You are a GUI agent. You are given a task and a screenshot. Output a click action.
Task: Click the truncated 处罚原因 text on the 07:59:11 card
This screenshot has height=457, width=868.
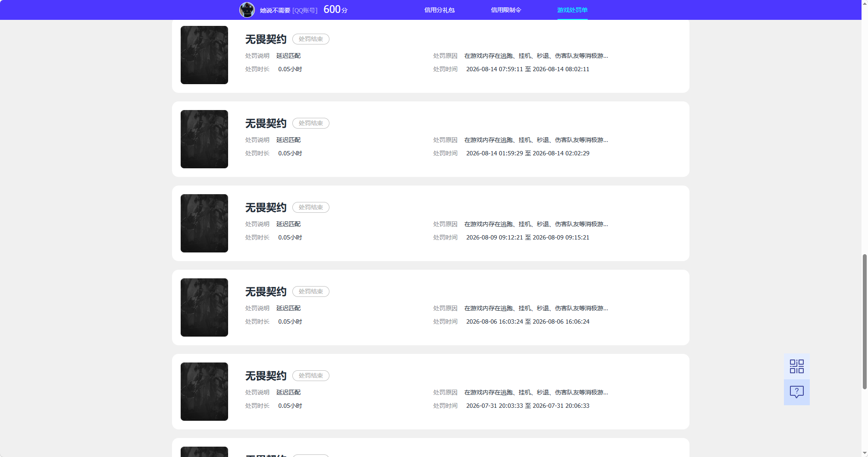click(536, 56)
